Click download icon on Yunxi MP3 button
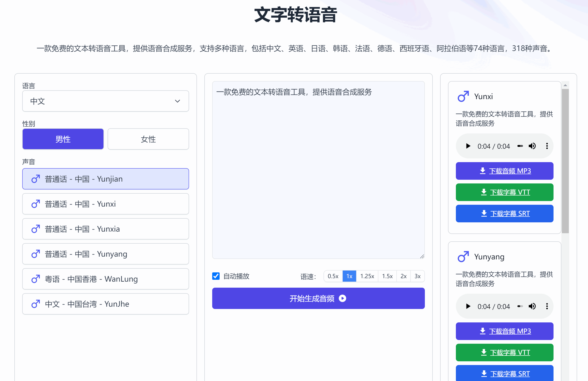This screenshot has height=381, width=588. [x=482, y=171]
